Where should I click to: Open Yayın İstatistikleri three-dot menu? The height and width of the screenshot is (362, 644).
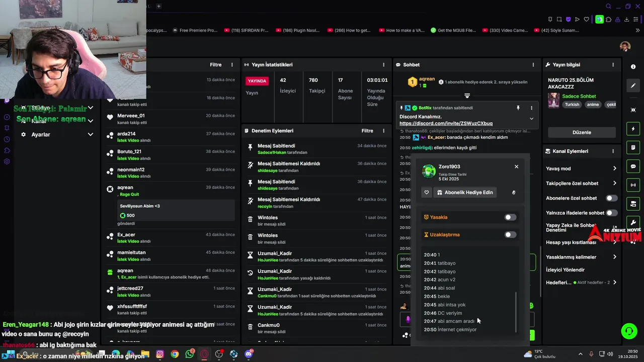383,65
